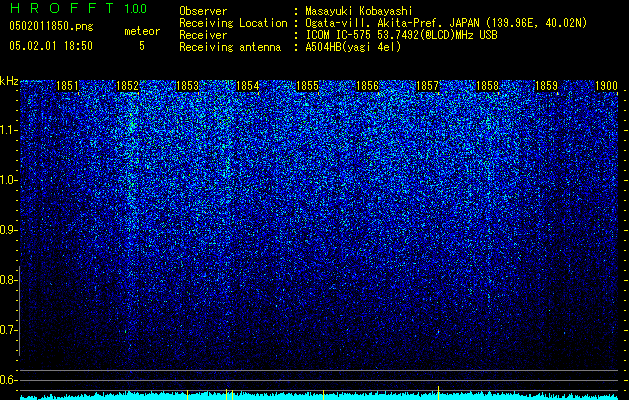This screenshot has height=400, width=629.
Task: Click the yellow meteor marker just before 1853
Action: point(187,395)
